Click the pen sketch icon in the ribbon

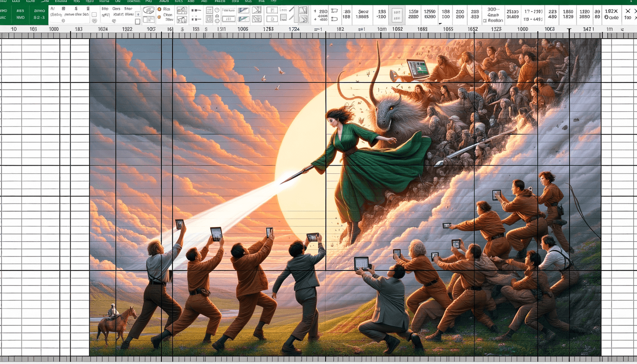(149, 10)
